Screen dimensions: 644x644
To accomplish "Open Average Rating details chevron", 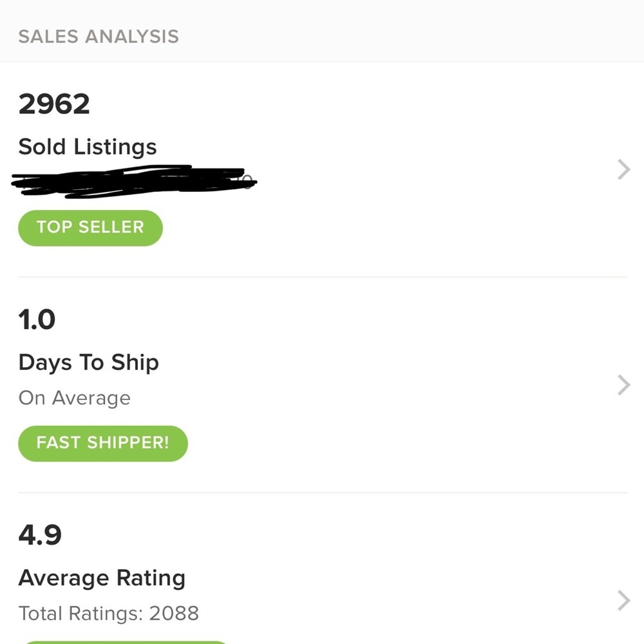I will (623, 600).
